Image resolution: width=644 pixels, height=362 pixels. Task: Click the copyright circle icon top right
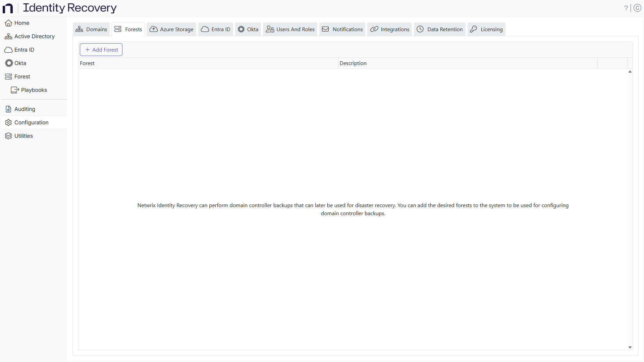coord(638,8)
